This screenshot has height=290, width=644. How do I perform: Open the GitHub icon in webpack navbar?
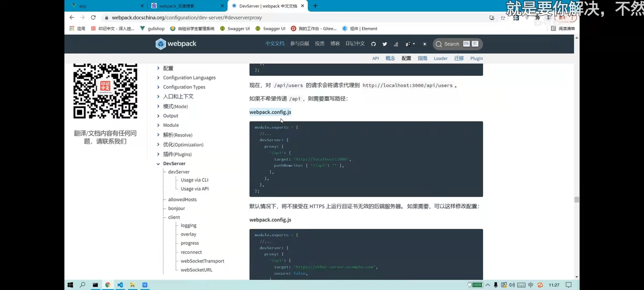point(373,44)
